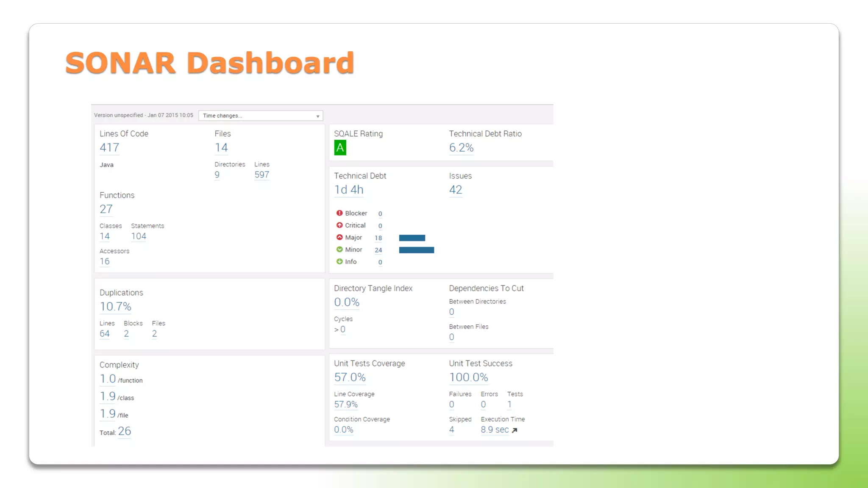The width and height of the screenshot is (868, 488).
Task: Open the Info issues count 0
Action: [380, 263]
